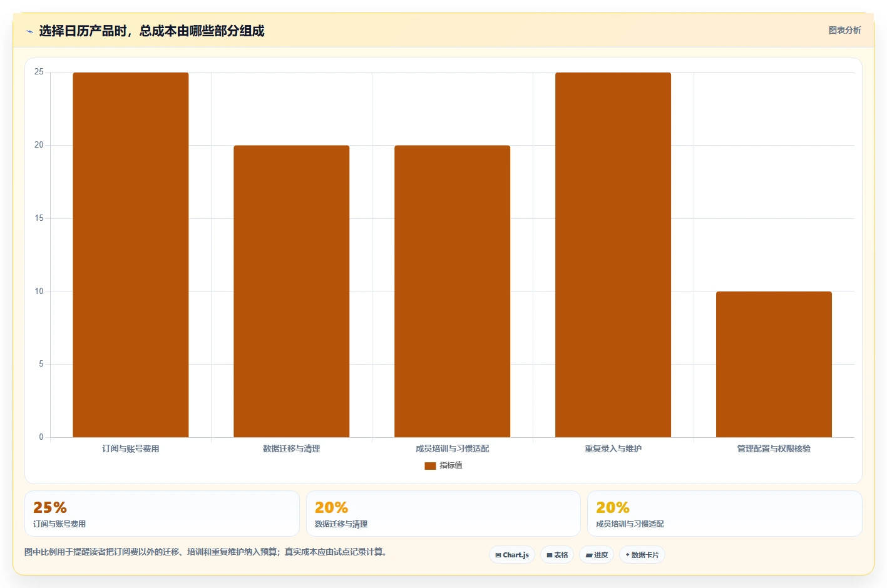Click the 20% value above 数据迁移与清理 card

coord(331,507)
